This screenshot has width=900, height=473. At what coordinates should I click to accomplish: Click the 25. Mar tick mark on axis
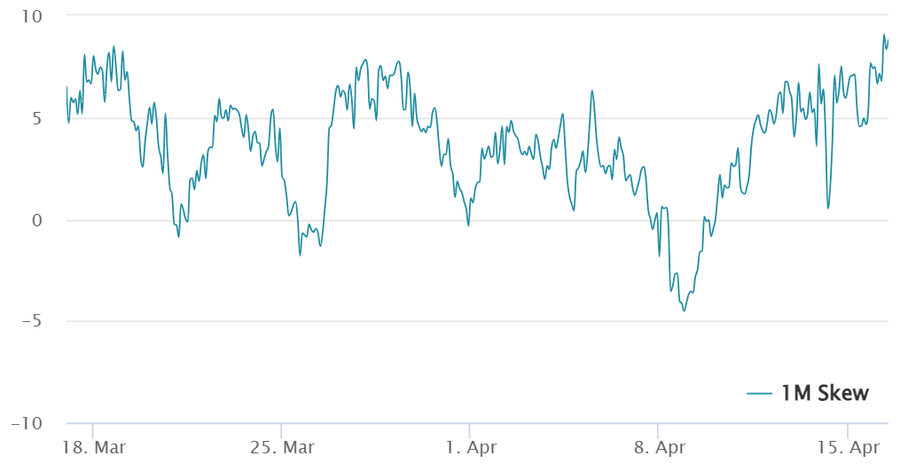[281, 429]
